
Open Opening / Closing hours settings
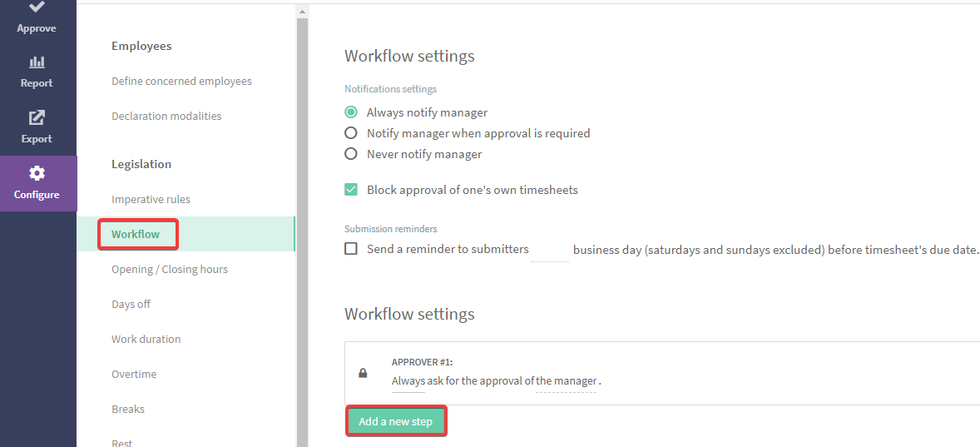(170, 270)
